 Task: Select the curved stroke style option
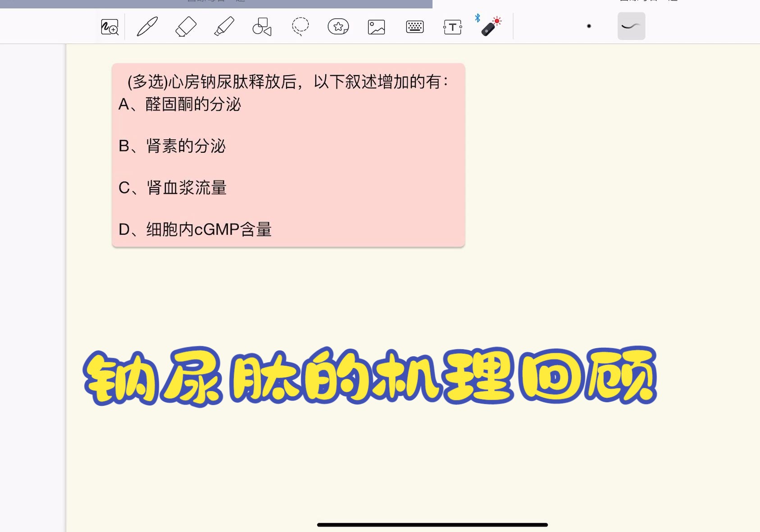tap(631, 26)
